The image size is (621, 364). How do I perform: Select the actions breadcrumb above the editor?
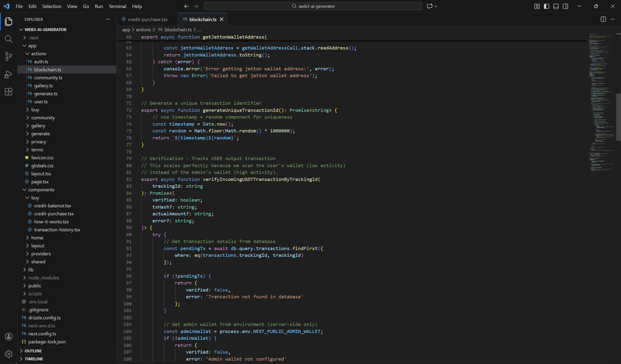(144, 29)
